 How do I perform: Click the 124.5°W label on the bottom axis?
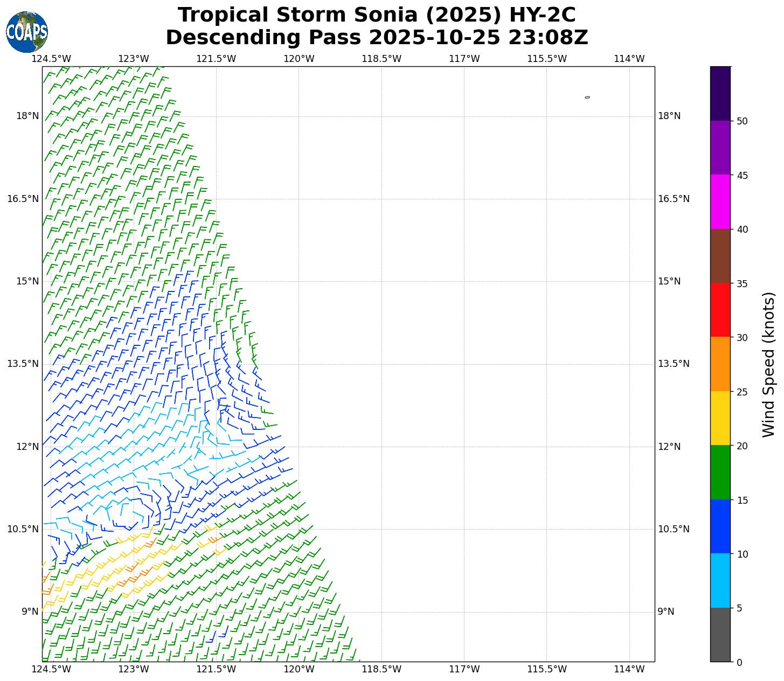(51, 669)
